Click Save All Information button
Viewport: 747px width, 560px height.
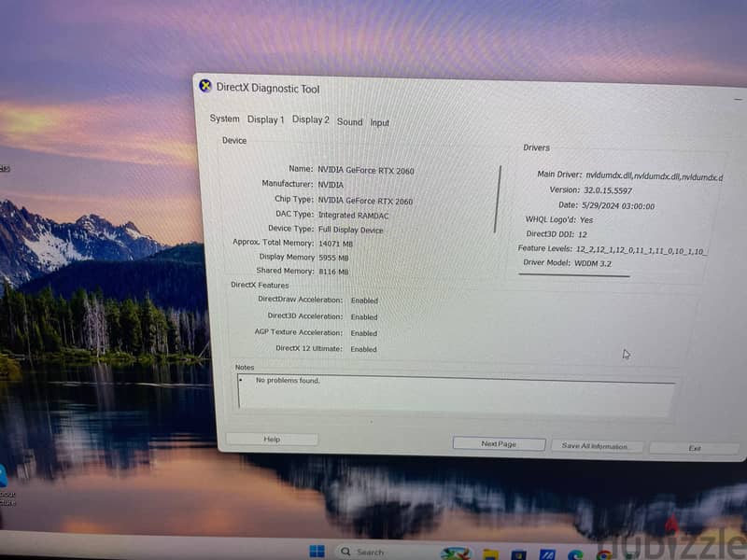tap(595, 446)
